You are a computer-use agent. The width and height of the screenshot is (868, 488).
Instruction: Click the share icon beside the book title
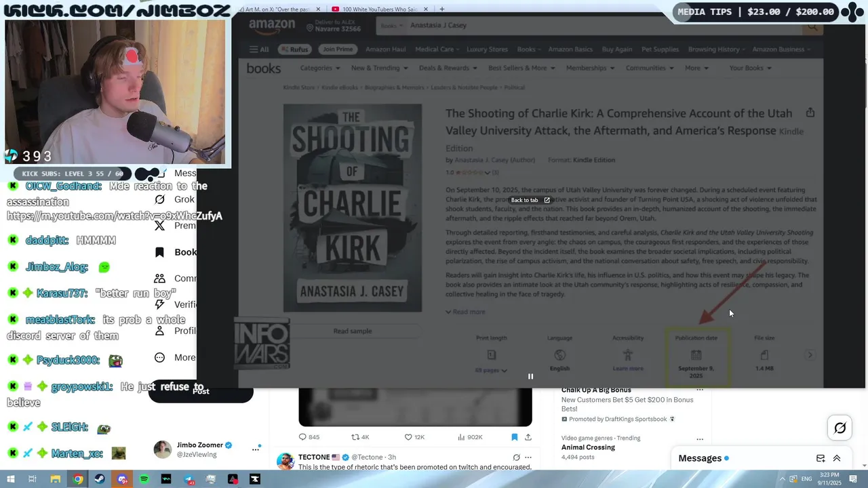(810, 113)
